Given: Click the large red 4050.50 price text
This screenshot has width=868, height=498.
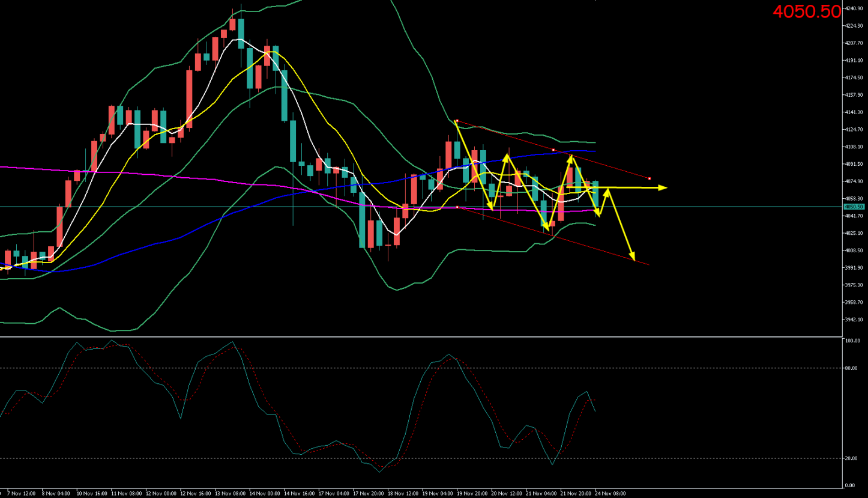Looking at the screenshot, I should pyautogui.click(x=806, y=11).
